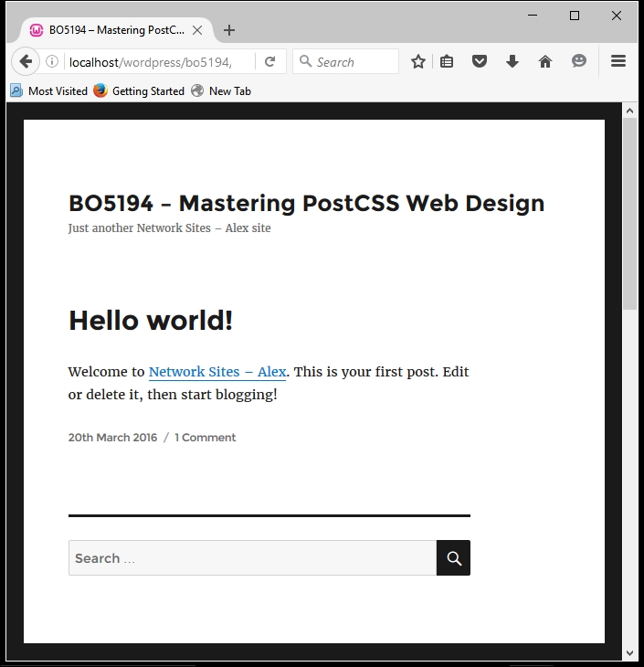
Task: Show bookmarks list icon
Action: (x=446, y=62)
